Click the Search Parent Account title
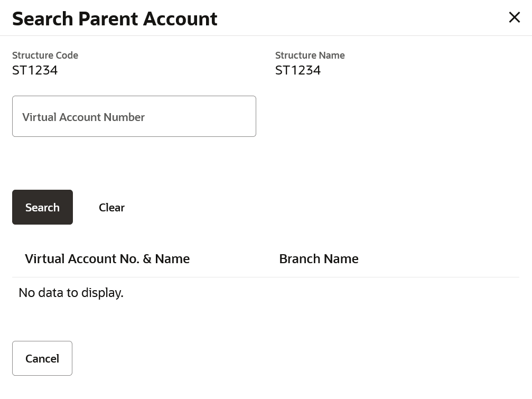 [x=115, y=18]
